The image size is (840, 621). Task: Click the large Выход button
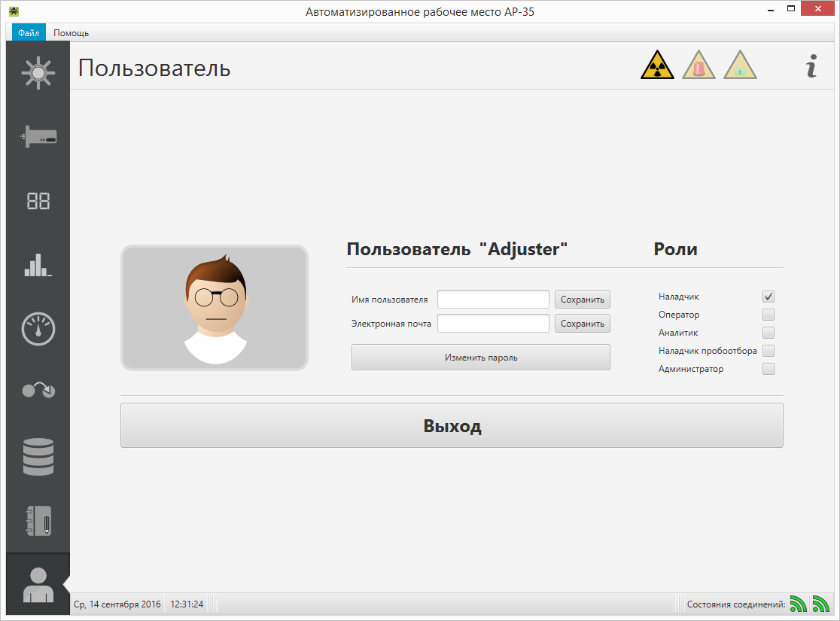(452, 426)
